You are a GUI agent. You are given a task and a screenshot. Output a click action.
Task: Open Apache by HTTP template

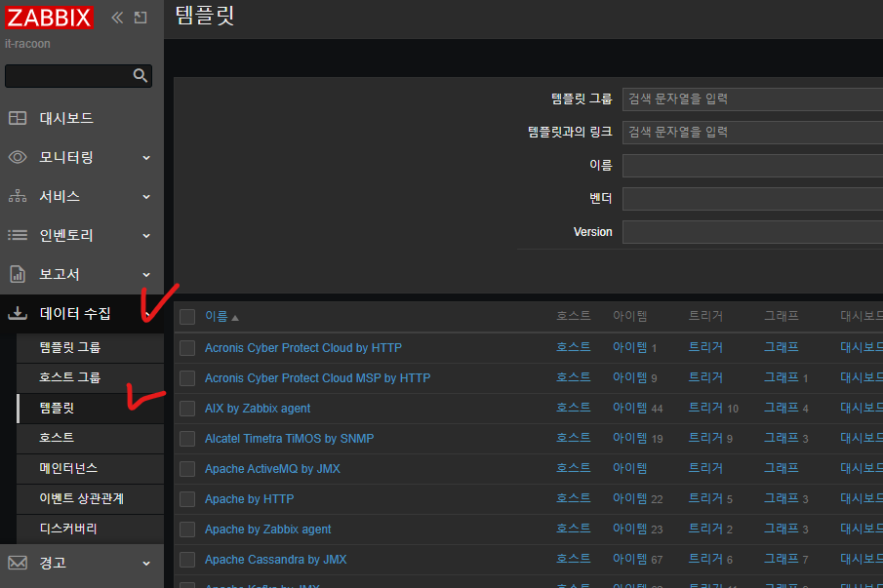click(249, 499)
